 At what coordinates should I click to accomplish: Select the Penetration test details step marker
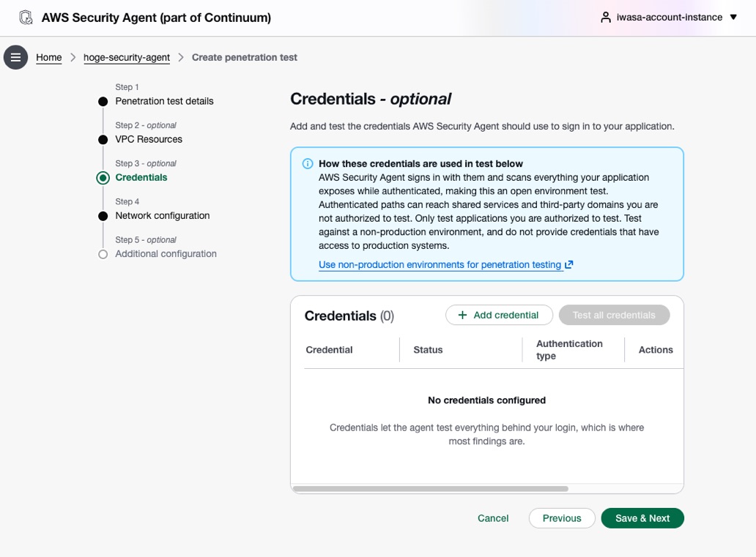click(x=103, y=102)
